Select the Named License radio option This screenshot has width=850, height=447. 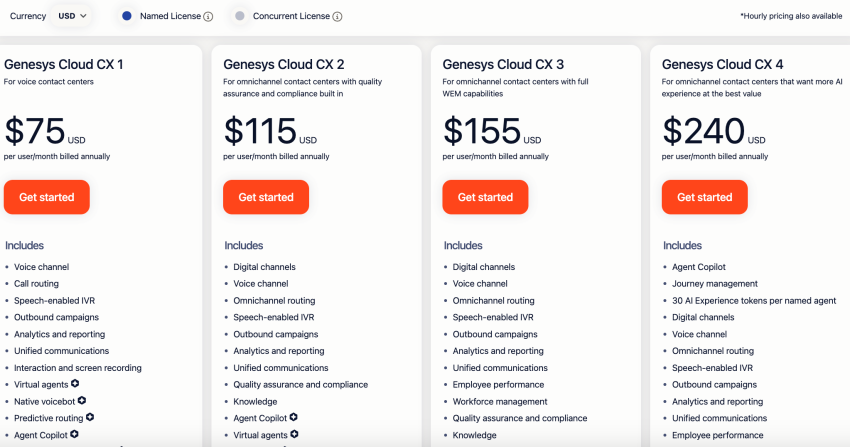pyautogui.click(x=127, y=16)
